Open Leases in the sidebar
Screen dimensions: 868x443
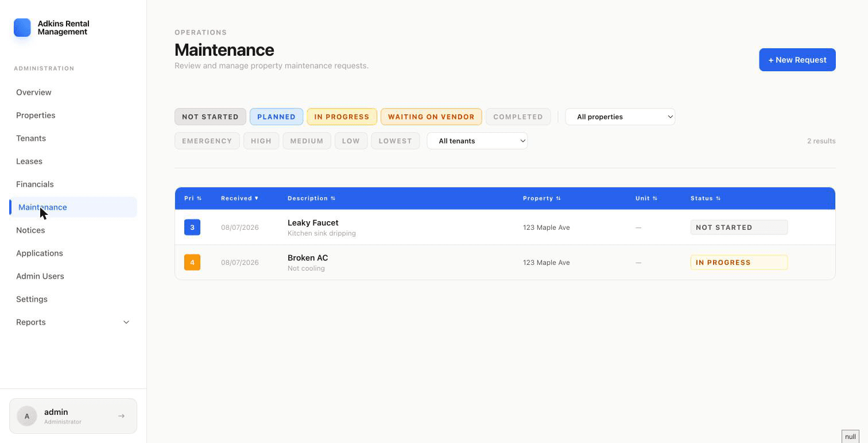(x=73, y=161)
